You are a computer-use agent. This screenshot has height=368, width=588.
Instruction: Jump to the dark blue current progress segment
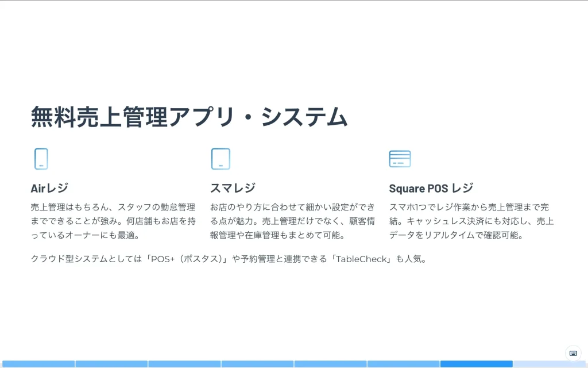point(476,364)
